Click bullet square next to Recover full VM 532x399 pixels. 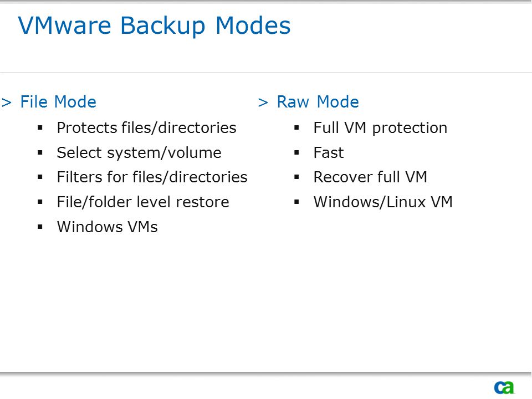(296, 177)
